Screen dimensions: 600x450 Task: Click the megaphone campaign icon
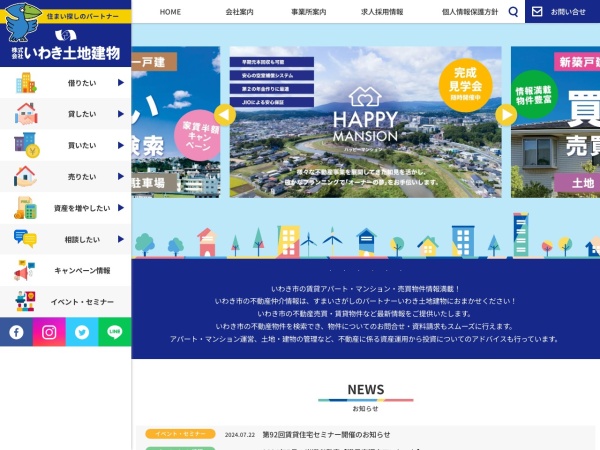pos(24,270)
